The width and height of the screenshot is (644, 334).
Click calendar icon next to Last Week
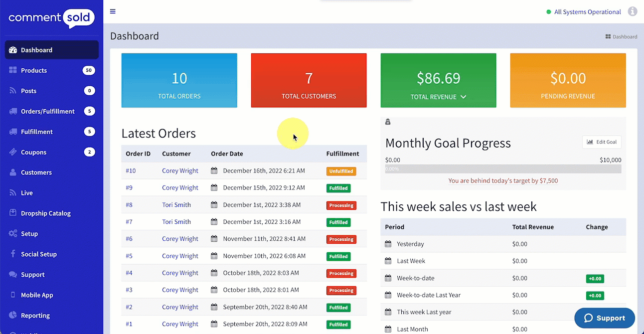(x=388, y=261)
